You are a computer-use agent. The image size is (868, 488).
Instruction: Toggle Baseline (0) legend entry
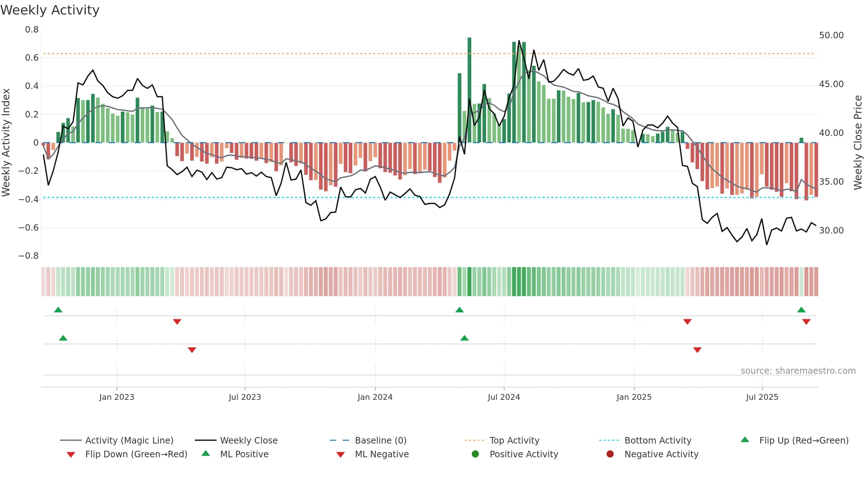coord(368,440)
